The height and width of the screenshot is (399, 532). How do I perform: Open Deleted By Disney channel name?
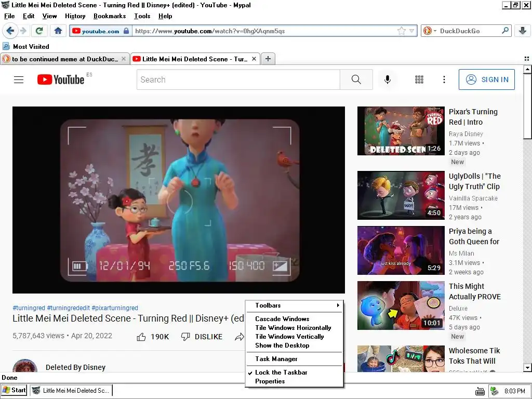point(76,367)
